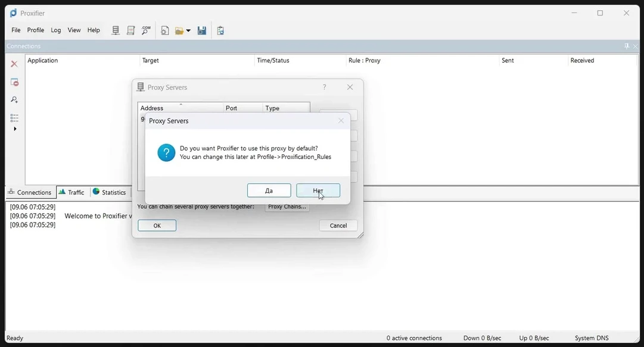The image size is (644, 347).
Task: Click Target column header
Action: 197,60
